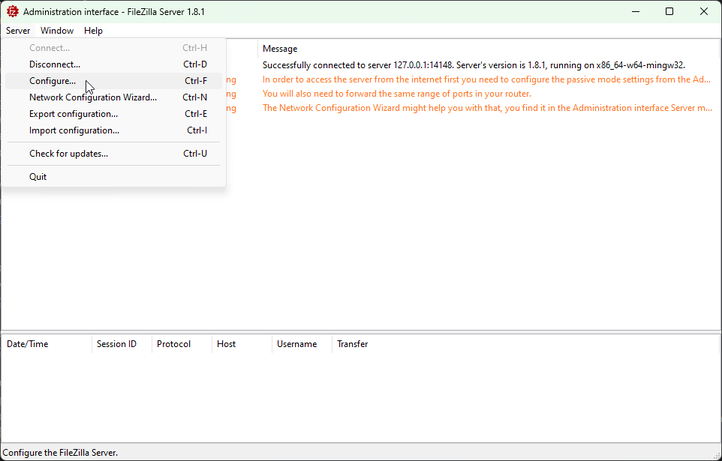Click the resize grip in the status bar corner
The width and height of the screenshot is (722, 461).
pyautogui.click(x=716, y=455)
